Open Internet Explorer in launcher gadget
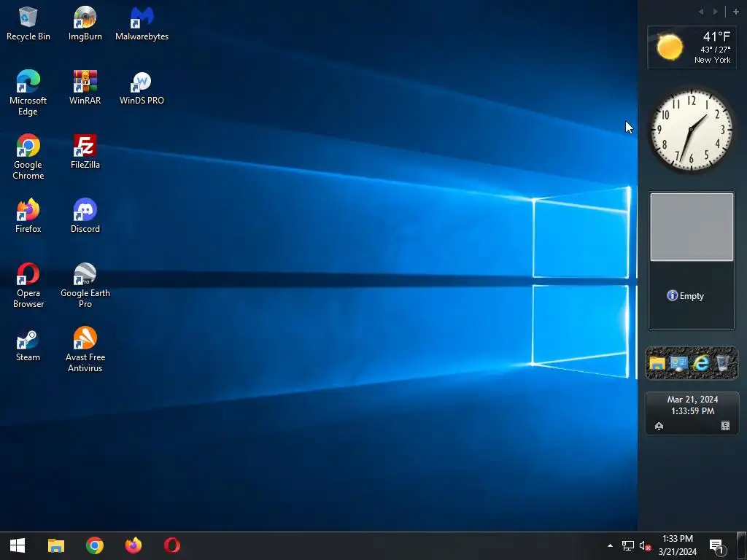Image resolution: width=747 pixels, height=560 pixels. (x=701, y=363)
